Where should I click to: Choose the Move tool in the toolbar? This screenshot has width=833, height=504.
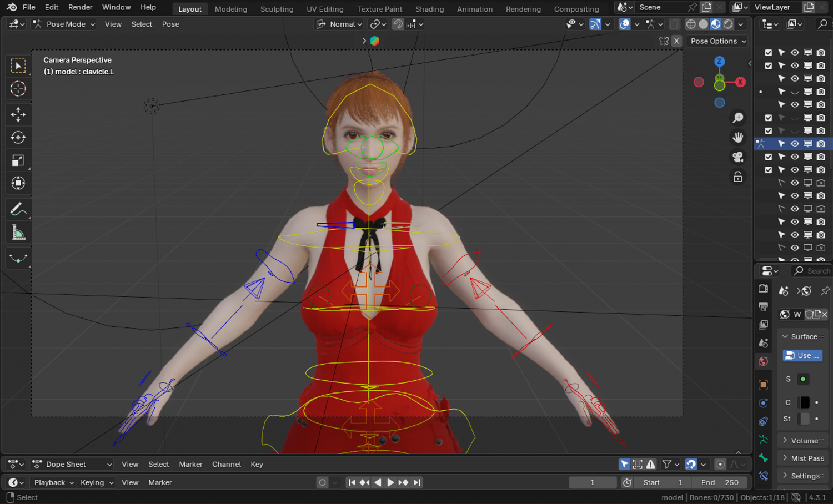coord(18,114)
